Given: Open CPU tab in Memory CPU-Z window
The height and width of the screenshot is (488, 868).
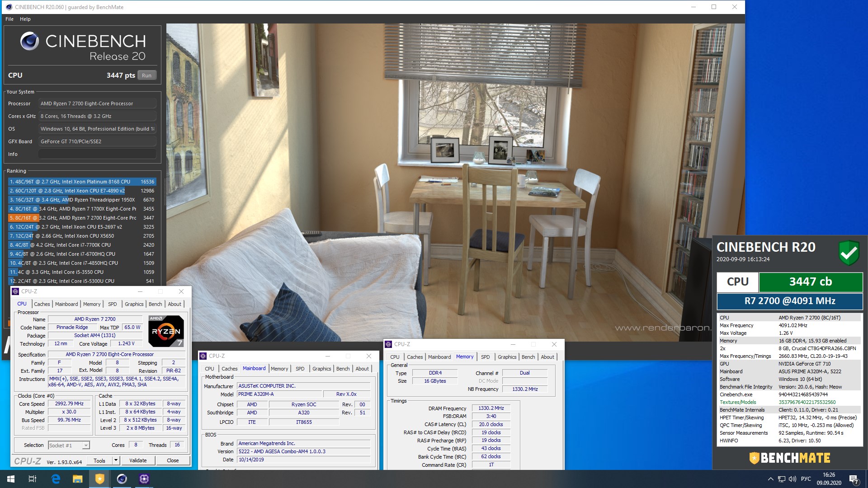Looking at the screenshot, I should click(395, 357).
